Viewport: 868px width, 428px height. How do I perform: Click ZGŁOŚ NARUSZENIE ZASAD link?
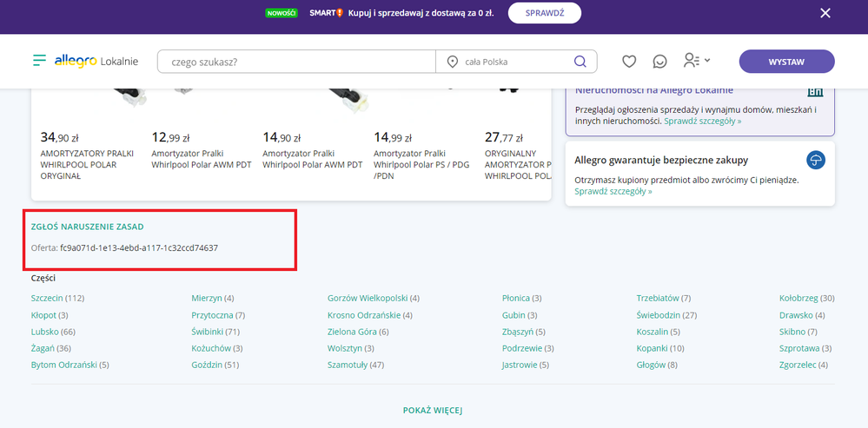[x=88, y=227]
